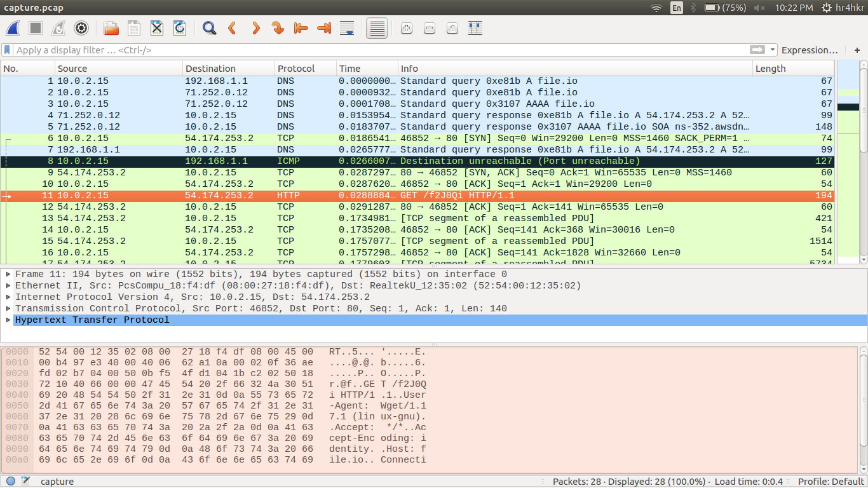The height and width of the screenshot is (488, 868).
Task: Sort by the Info column header
Action: [x=575, y=68]
